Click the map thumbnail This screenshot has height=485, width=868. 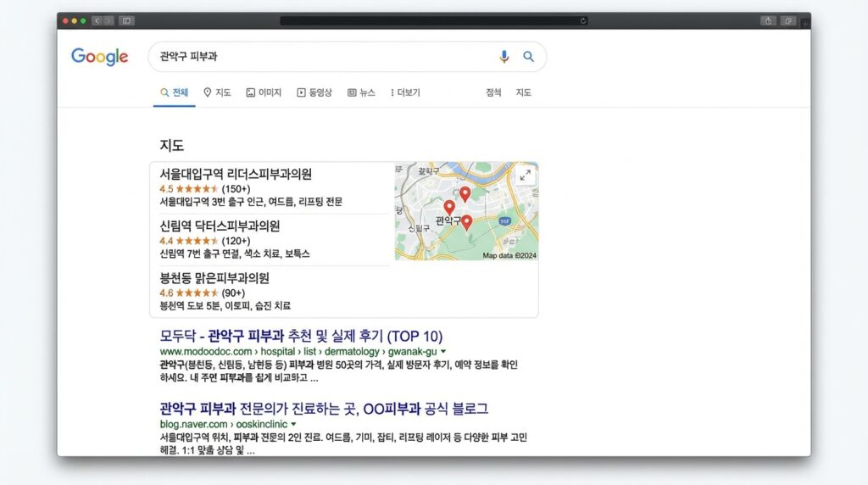click(466, 211)
